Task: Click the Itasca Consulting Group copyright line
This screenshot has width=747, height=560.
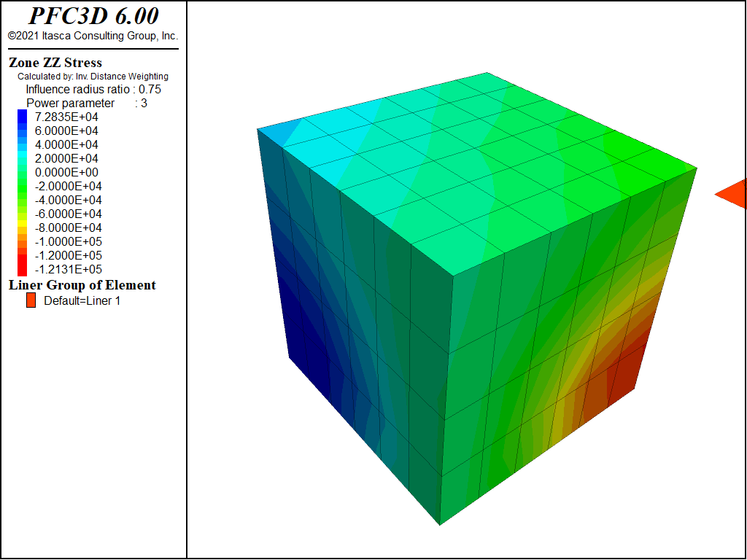Action: [93, 36]
